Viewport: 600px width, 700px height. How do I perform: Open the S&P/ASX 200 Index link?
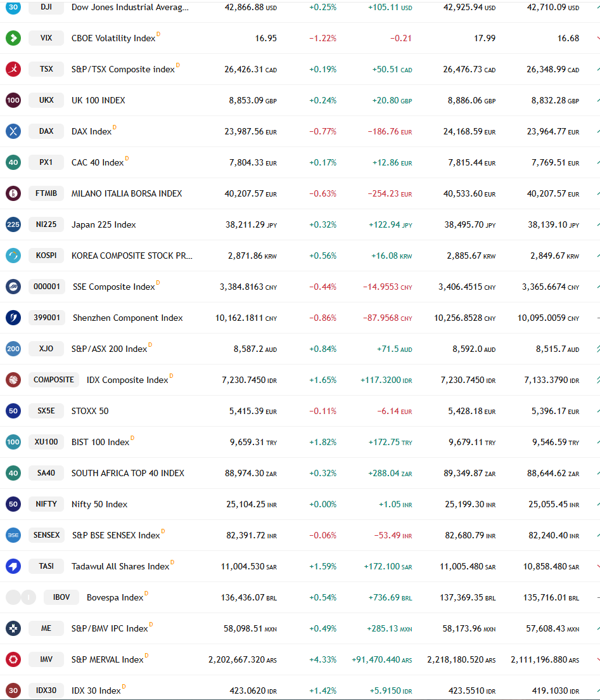click(110, 349)
